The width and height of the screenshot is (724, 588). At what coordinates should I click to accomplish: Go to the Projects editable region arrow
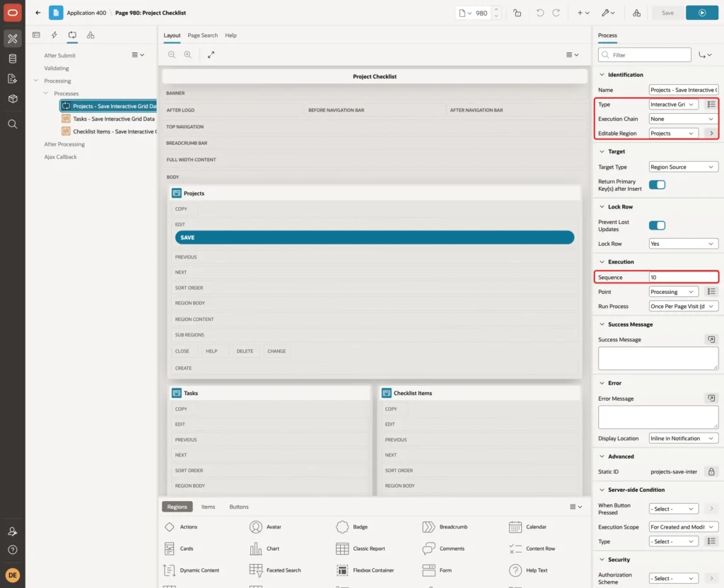(711, 134)
